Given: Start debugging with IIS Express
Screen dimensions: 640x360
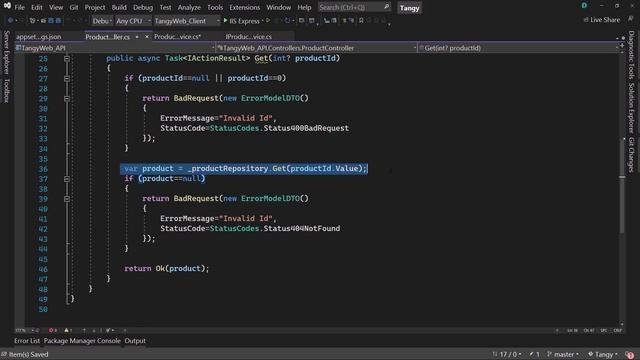Looking at the screenshot, I should (x=241, y=21).
